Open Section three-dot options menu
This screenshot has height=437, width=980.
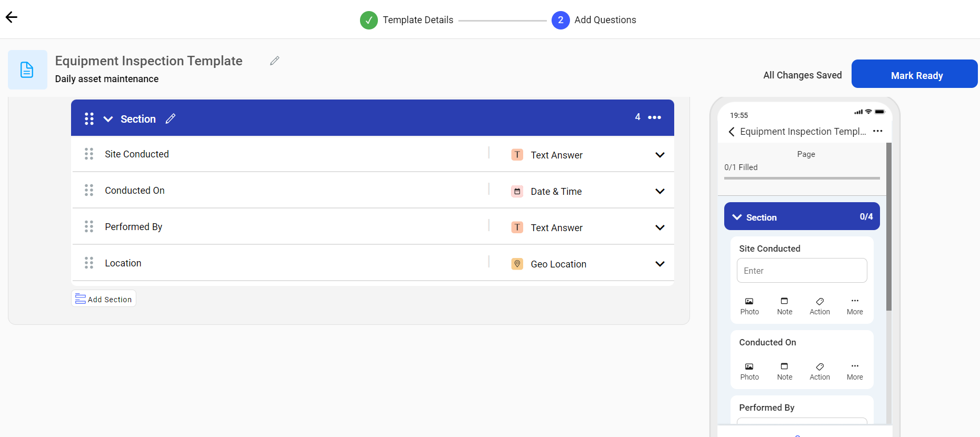click(x=654, y=117)
